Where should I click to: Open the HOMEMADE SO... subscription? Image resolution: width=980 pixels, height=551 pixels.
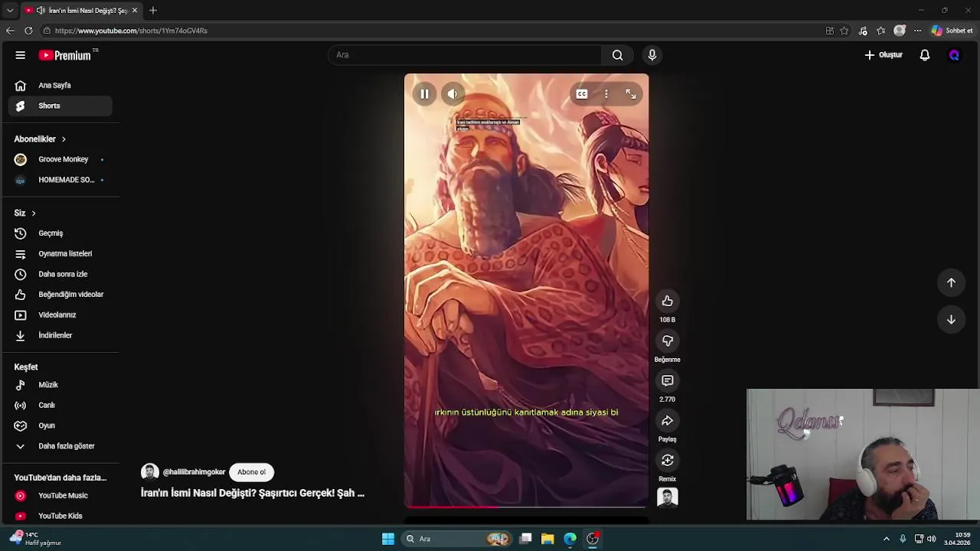tap(60, 180)
